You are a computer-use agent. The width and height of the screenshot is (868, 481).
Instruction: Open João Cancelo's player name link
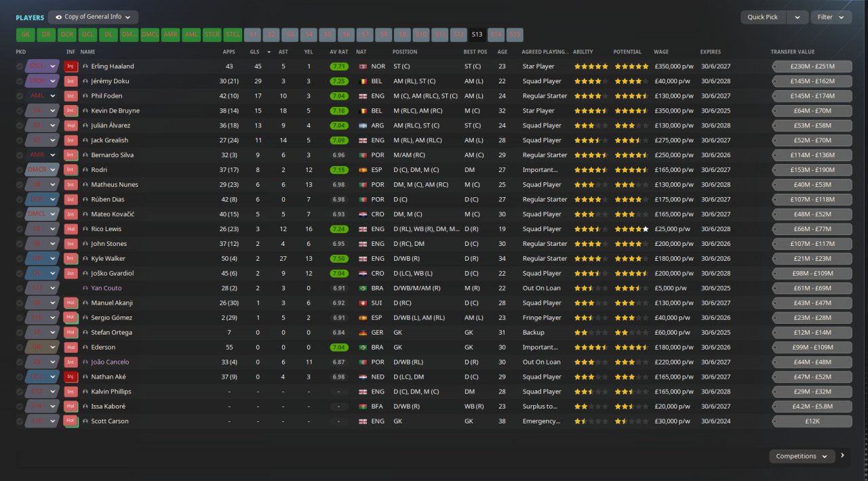[x=110, y=362]
